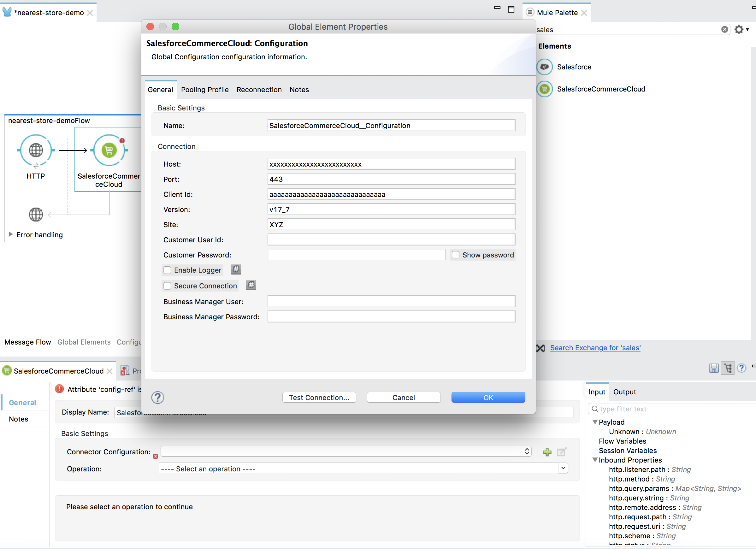
Task: Open the Notes tab in dialog
Action: tap(299, 90)
